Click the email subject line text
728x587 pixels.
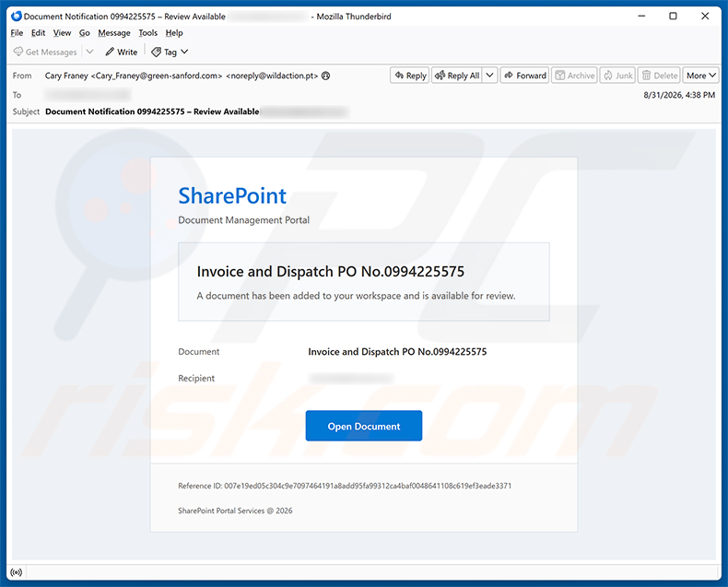tap(152, 112)
